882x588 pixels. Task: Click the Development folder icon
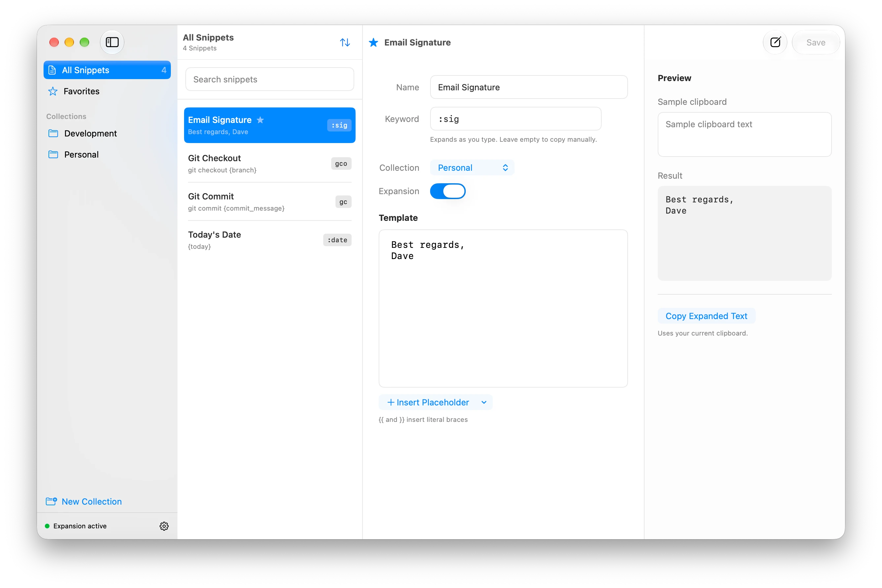point(53,133)
